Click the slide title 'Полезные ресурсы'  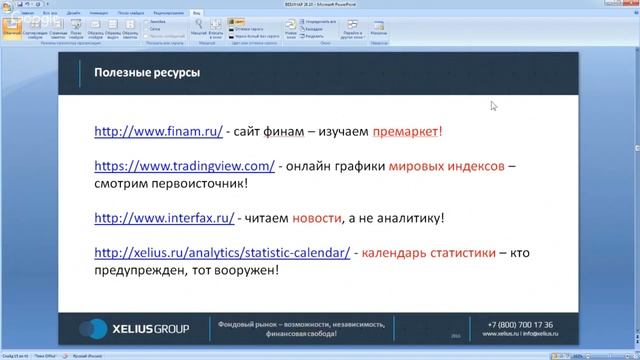pos(147,73)
